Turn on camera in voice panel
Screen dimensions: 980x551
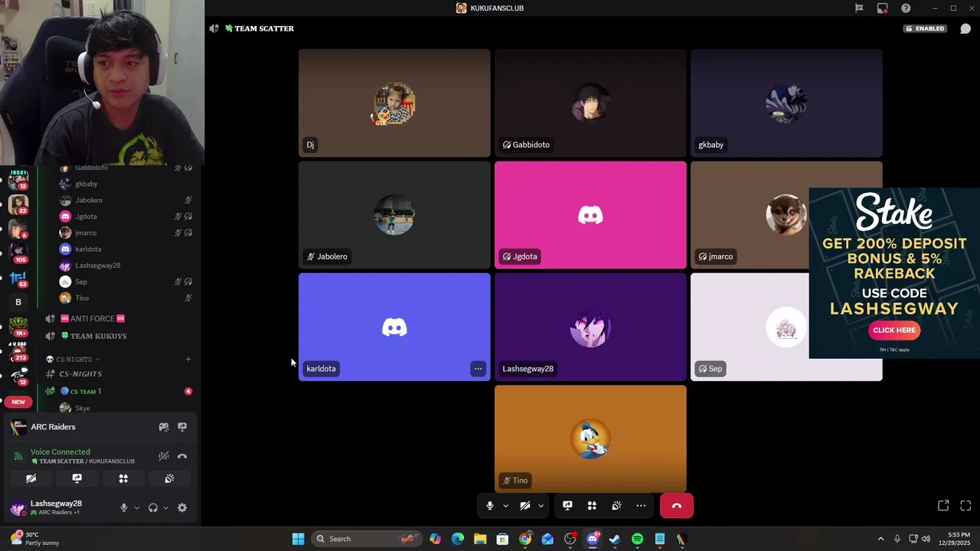31,478
